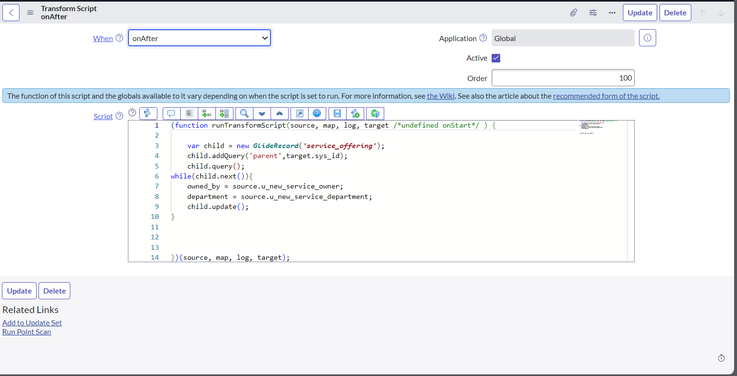Open the script debugger bug icon
The image size is (737, 376).
pos(375,113)
